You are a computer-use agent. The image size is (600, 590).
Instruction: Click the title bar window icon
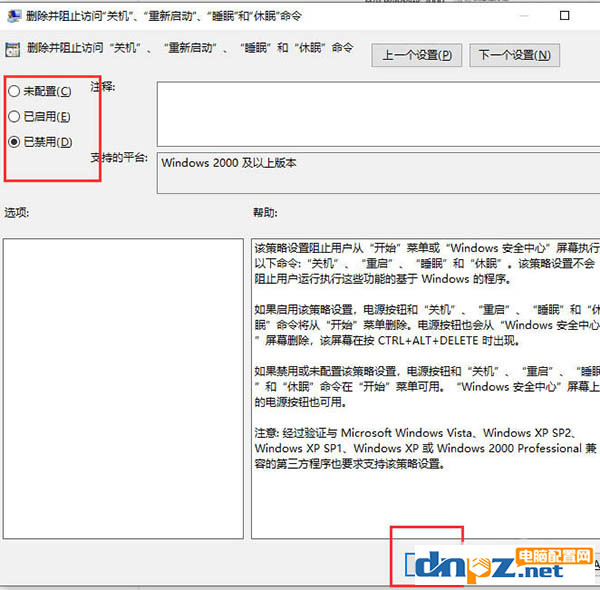pyautogui.click(x=15, y=16)
